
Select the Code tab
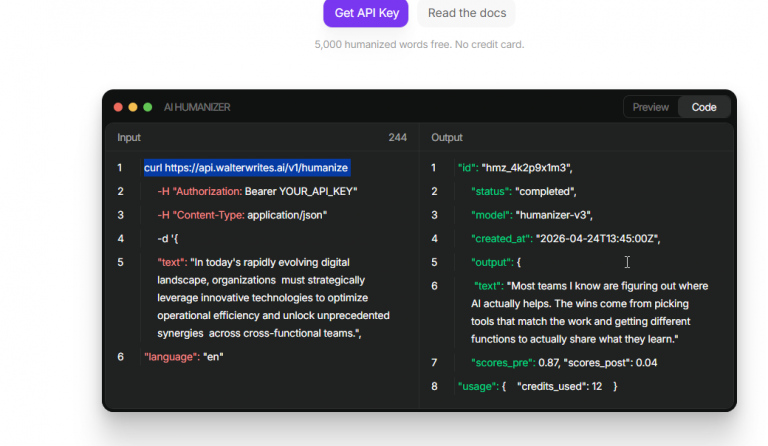[703, 107]
